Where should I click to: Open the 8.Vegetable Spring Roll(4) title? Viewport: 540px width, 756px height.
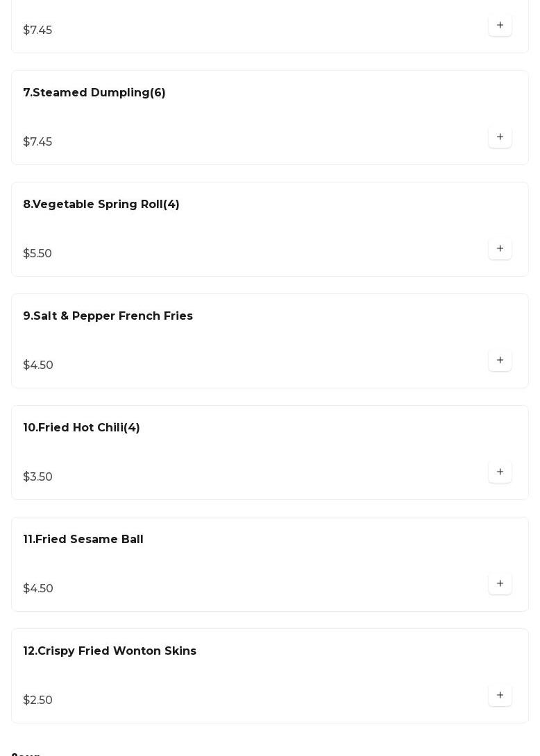(x=101, y=205)
